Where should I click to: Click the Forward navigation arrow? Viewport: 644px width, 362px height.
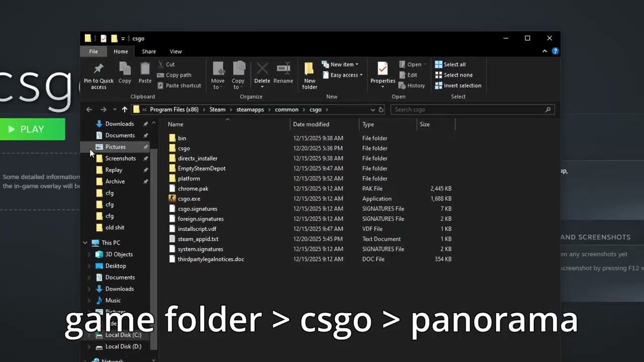tap(103, 110)
